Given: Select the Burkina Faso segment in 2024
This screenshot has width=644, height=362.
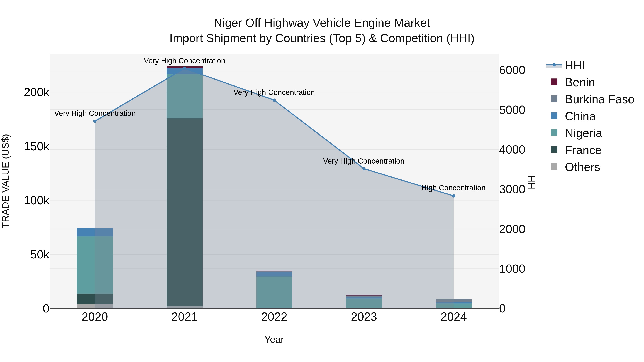Looking at the screenshot, I should click(x=454, y=301).
